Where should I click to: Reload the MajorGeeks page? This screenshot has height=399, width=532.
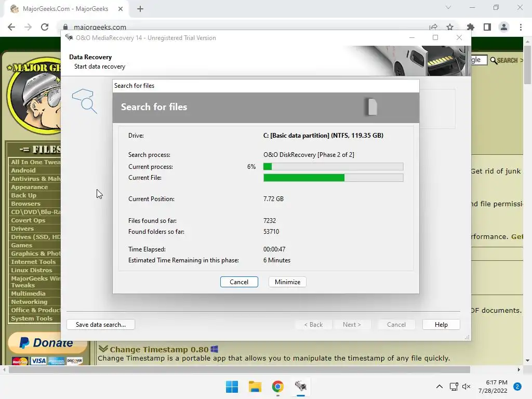pos(45,27)
